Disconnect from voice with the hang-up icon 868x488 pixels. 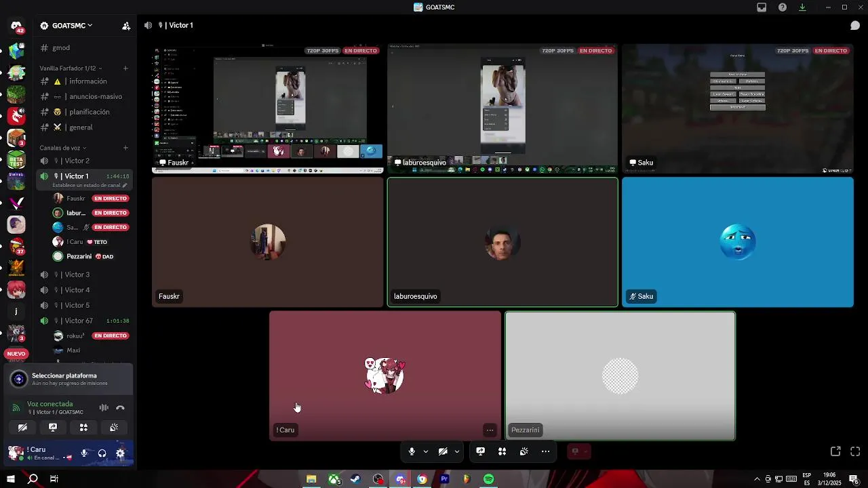(120, 407)
